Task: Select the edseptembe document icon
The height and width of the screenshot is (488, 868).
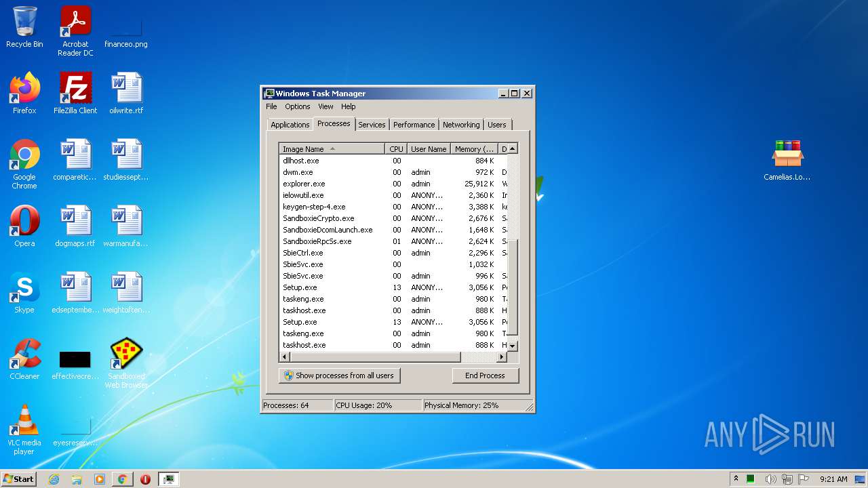Action: click(75, 293)
